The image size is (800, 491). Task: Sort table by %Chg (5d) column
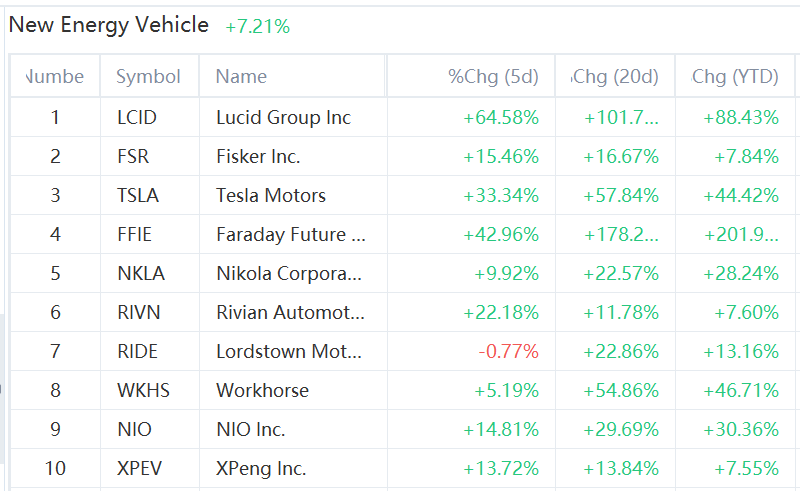click(x=493, y=76)
